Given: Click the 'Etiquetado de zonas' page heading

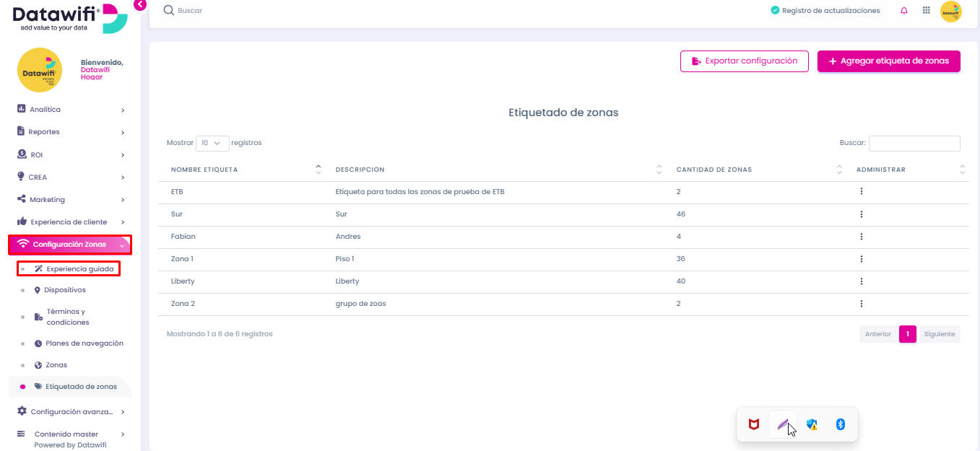Looking at the screenshot, I should [x=563, y=113].
